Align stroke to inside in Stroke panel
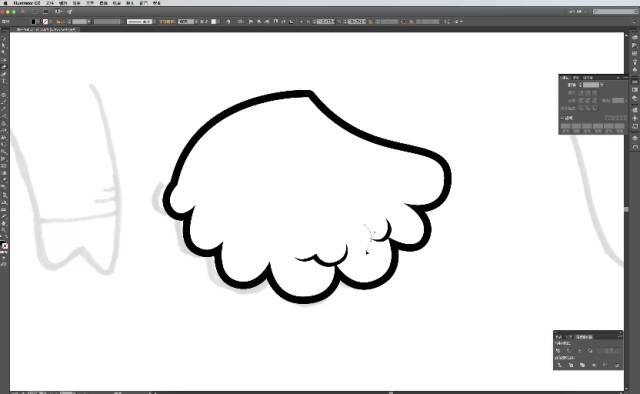 [x=587, y=108]
